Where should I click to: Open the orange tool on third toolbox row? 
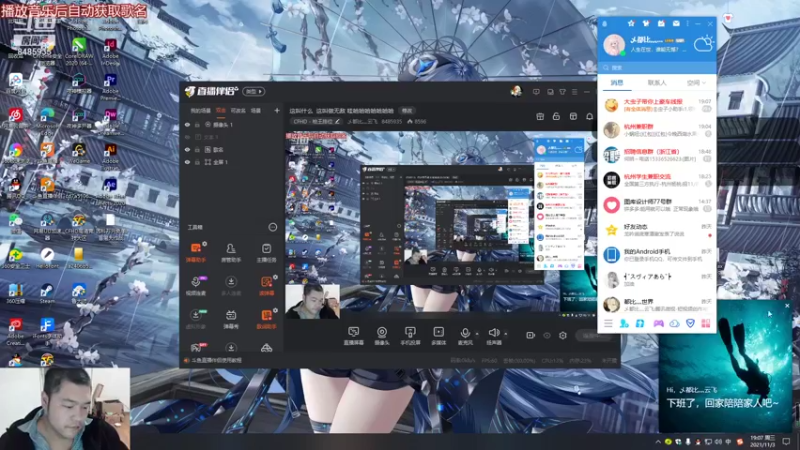[x=266, y=319]
